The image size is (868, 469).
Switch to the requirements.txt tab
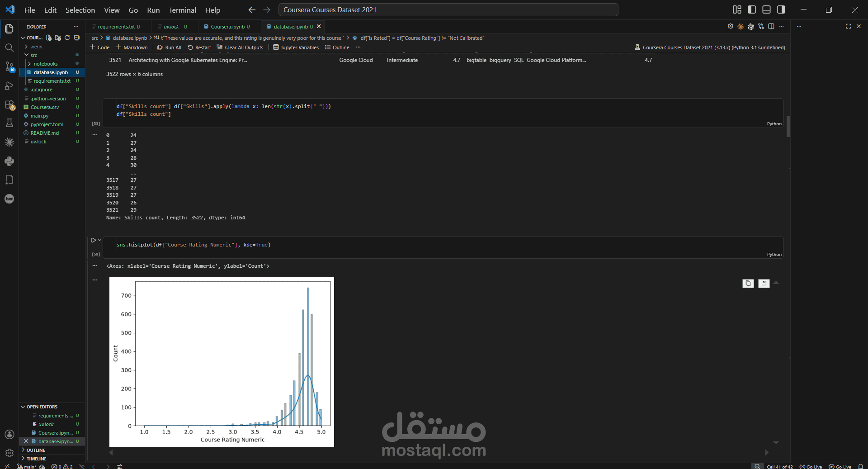coord(116,27)
